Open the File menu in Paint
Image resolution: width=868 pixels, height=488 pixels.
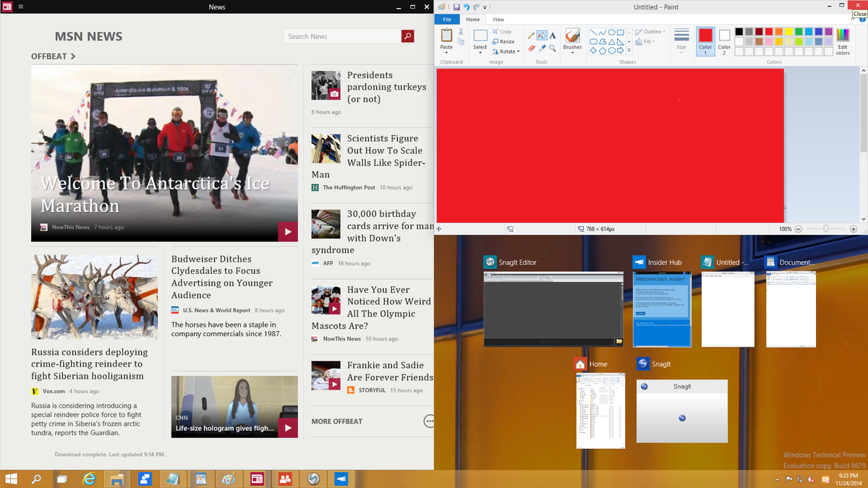coord(447,20)
